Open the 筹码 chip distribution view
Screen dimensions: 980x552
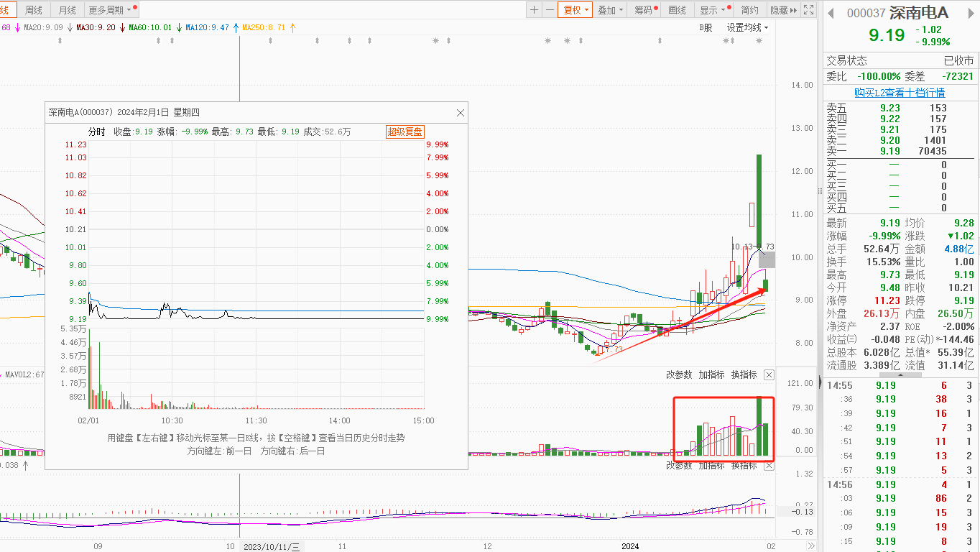[644, 9]
